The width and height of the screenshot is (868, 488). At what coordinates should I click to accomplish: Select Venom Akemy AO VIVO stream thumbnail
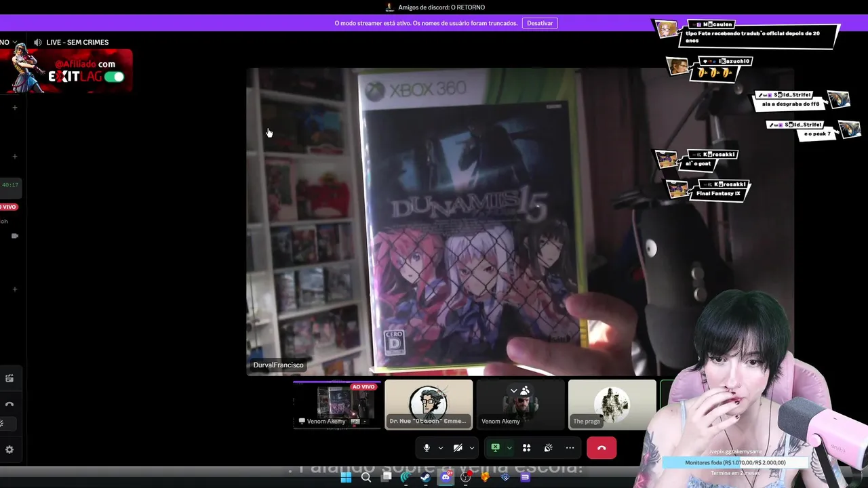coord(336,405)
